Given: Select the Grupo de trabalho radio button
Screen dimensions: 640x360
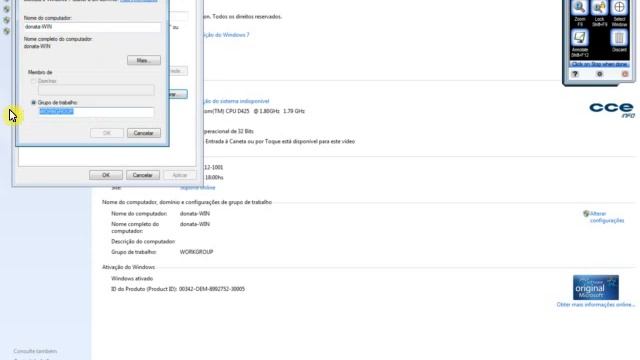Looking at the screenshot, I should (33, 102).
